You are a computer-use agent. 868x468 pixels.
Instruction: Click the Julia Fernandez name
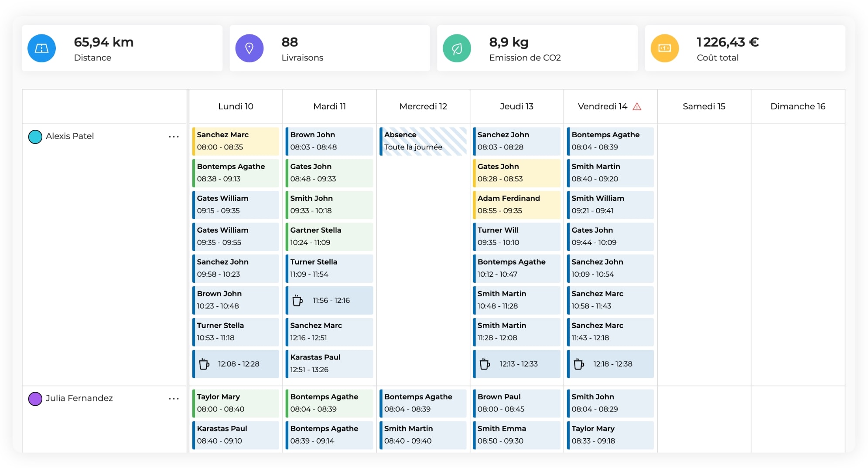[x=80, y=398]
